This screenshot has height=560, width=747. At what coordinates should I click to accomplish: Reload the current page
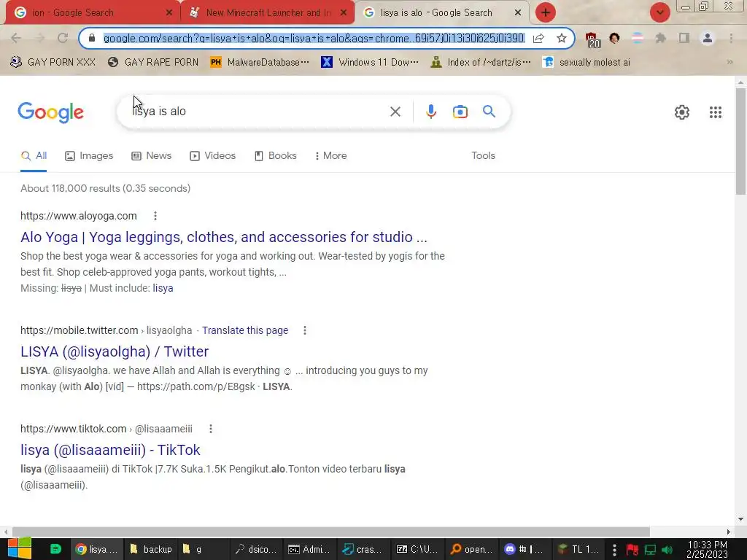(63, 38)
